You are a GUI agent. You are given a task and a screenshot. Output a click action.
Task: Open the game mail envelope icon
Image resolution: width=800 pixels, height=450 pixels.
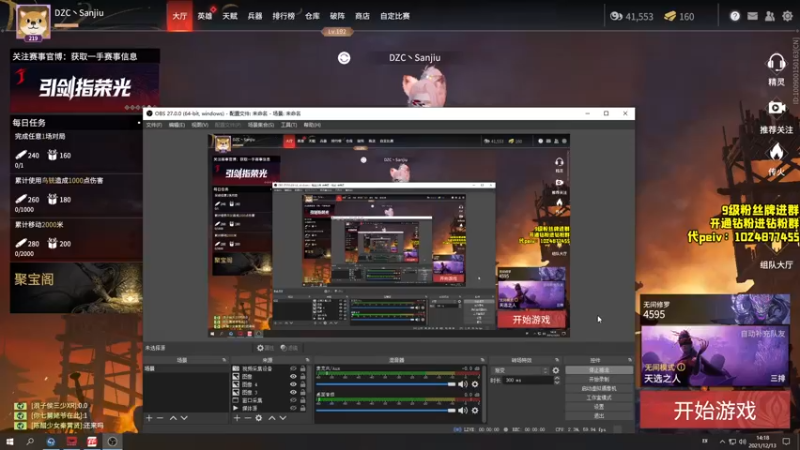(x=753, y=16)
